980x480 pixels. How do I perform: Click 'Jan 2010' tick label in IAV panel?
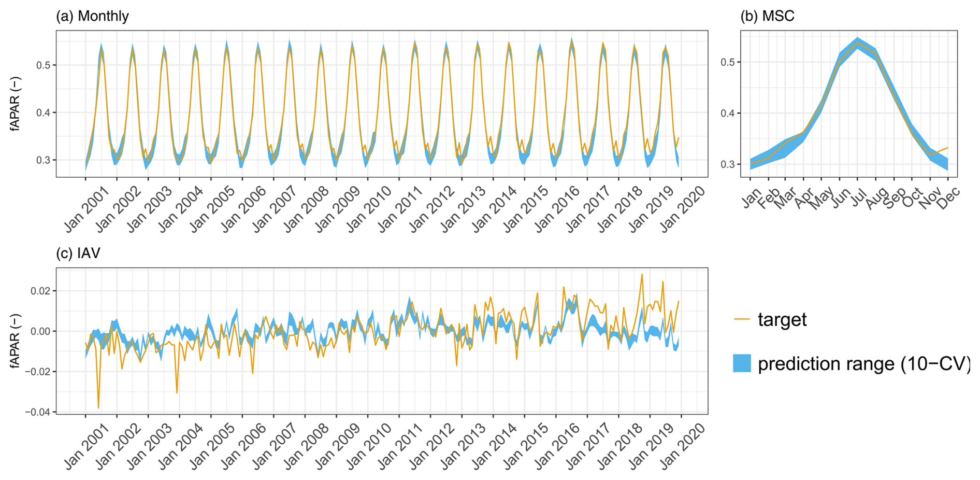click(x=369, y=446)
